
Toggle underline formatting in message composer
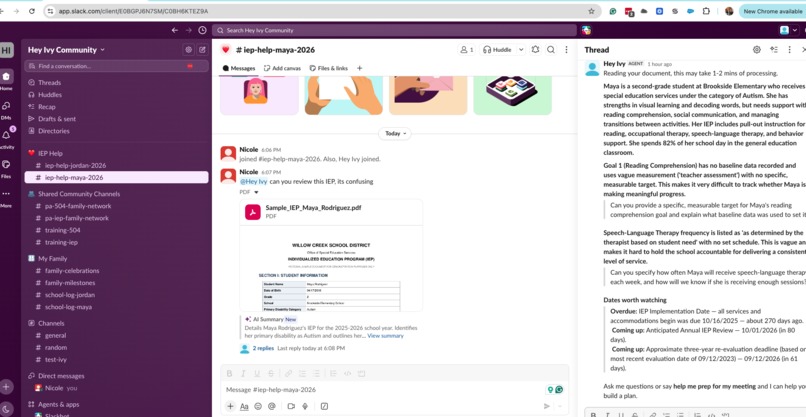[x=257, y=374]
